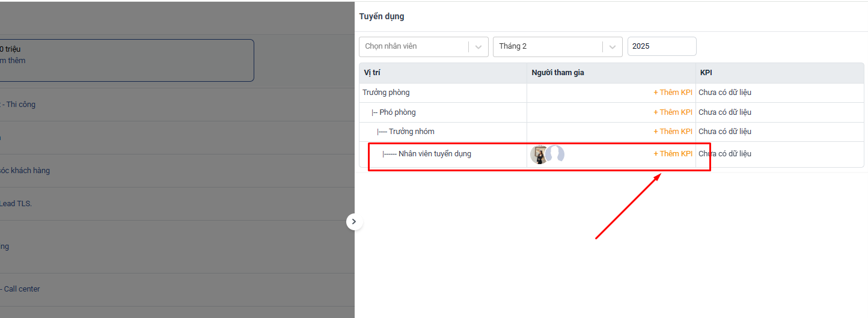Click the Người tham gia column header
868x318 pixels.
pyautogui.click(x=557, y=73)
